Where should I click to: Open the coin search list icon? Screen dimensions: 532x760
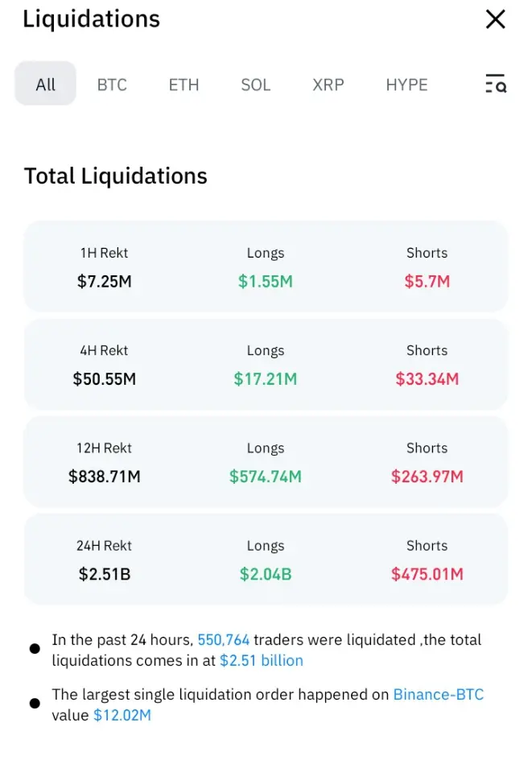pyautogui.click(x=495, y=84)
